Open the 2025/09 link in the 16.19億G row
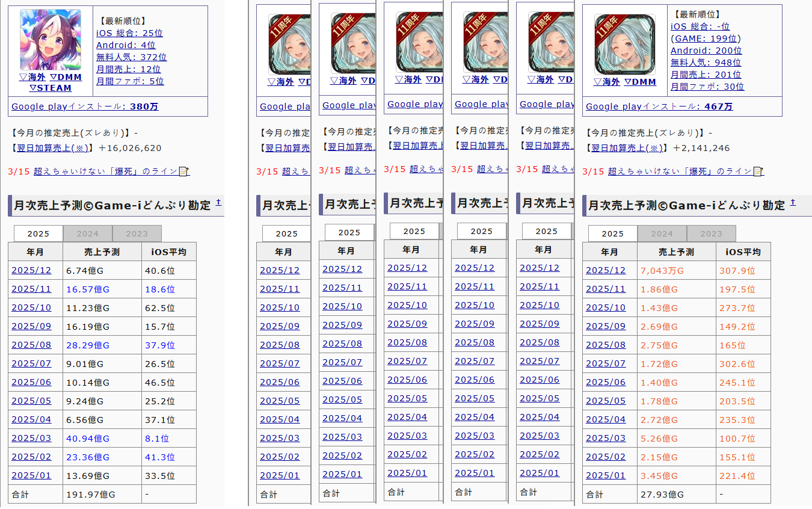Image resolution: width=812 pixels, height=509 pixels. click(31, 327)
